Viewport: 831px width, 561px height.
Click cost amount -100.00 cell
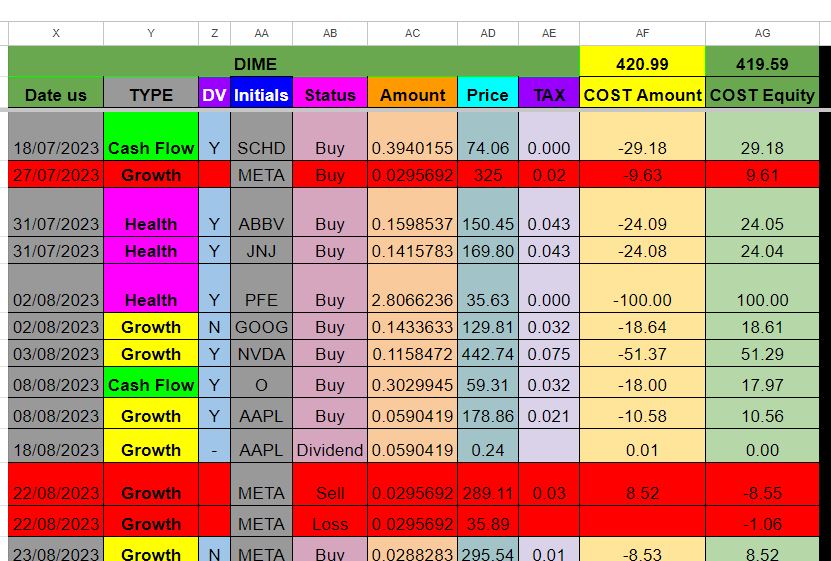click(x=642, y=288)
